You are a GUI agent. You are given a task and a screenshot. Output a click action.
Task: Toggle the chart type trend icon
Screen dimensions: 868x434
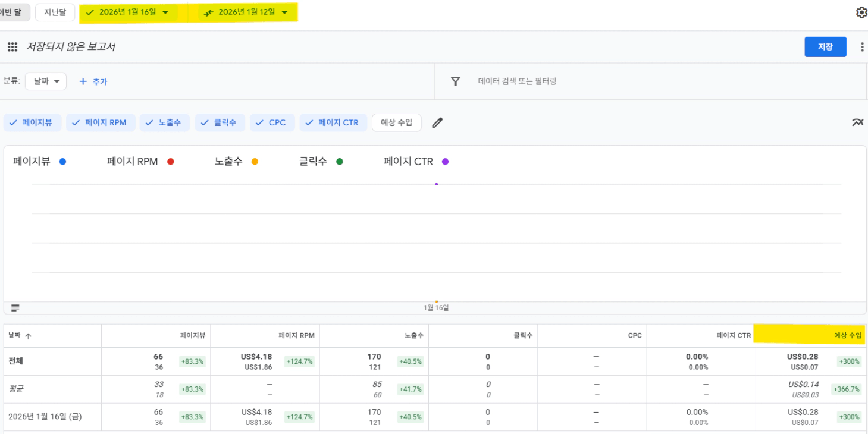pos(857,122)
